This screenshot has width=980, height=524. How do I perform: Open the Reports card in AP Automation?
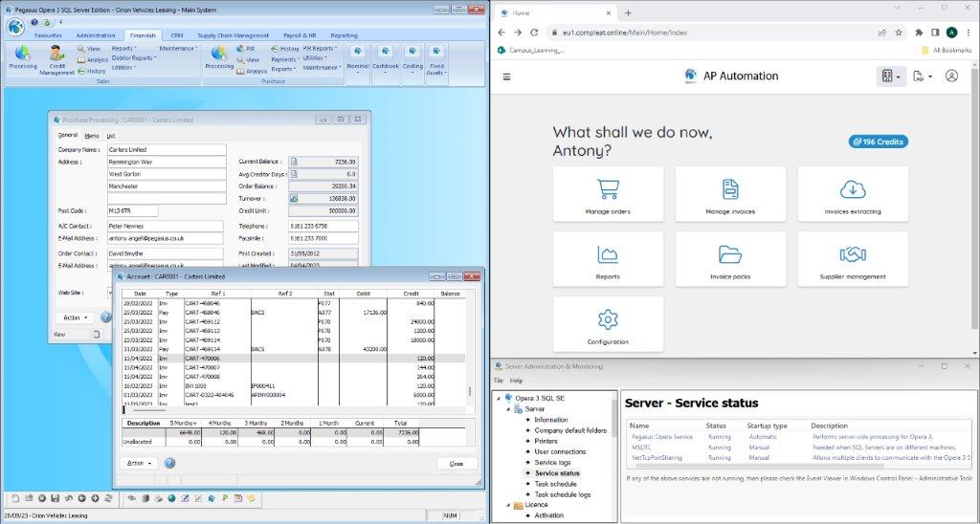click(x=608, y=259)
